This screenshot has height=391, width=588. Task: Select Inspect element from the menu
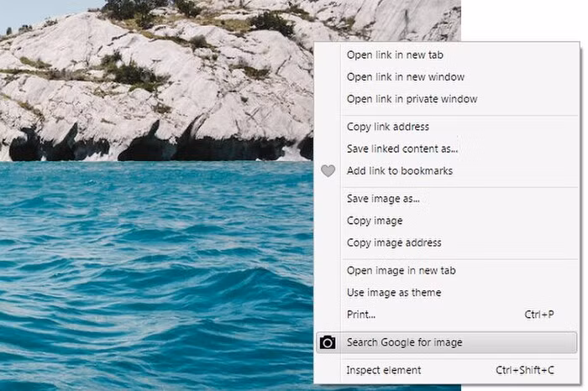(384, 370)
